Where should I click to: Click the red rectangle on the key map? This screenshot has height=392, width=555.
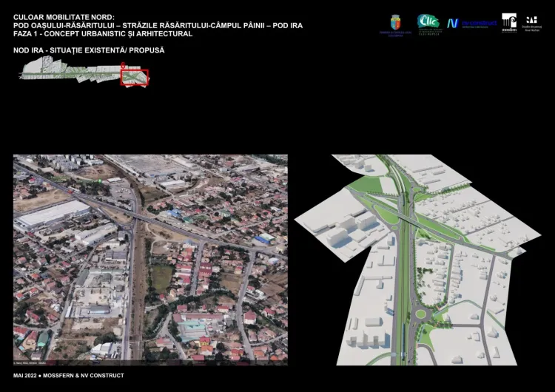pos(135,77)
